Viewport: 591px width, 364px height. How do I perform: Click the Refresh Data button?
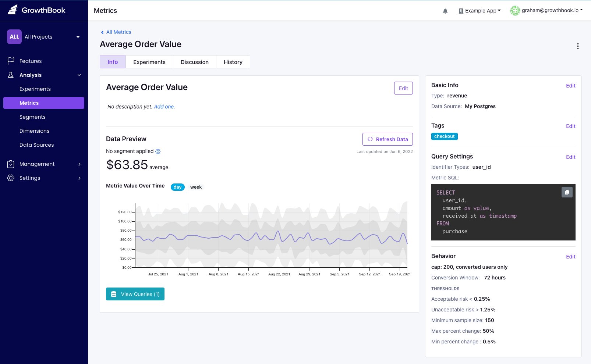387,139
